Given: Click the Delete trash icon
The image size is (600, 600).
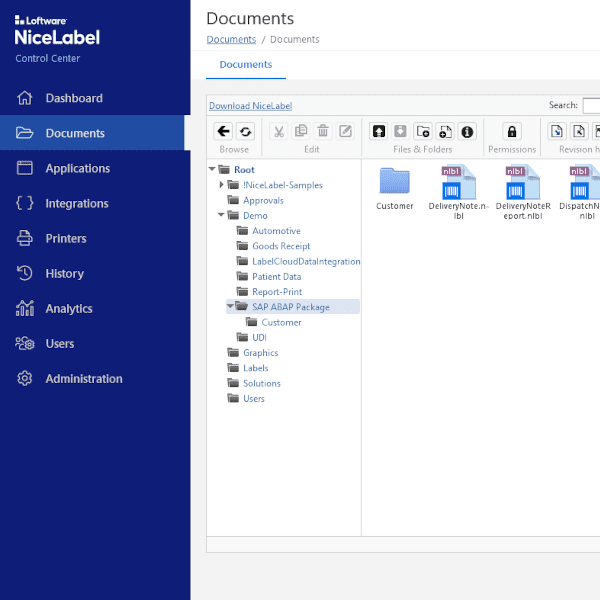Looking at the screenshot, I should tap(323, 132).
